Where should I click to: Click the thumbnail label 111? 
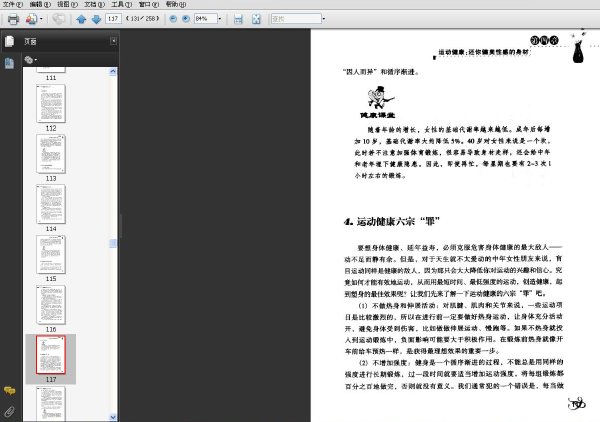(51, 78)
